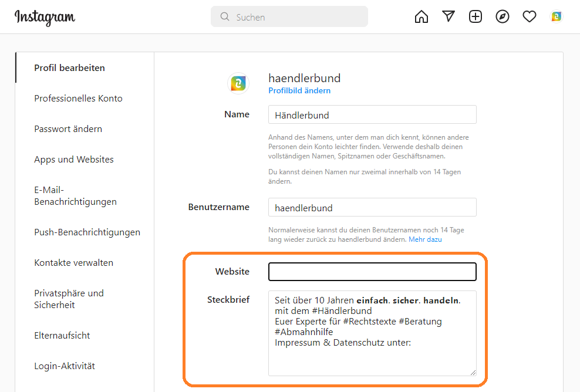This screenshot has height=392, width=580.
Task: Open Passwort ändern settings
Action: 68,129
